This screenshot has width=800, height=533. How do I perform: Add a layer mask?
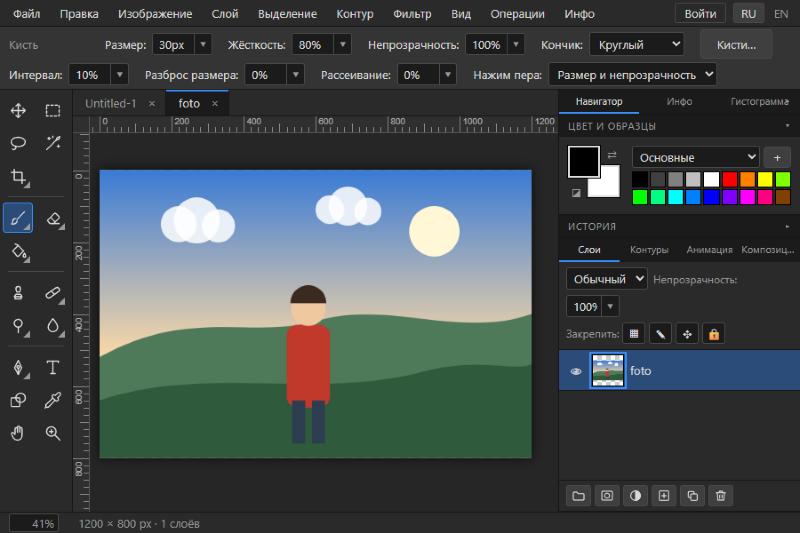[x=607, y=496]
